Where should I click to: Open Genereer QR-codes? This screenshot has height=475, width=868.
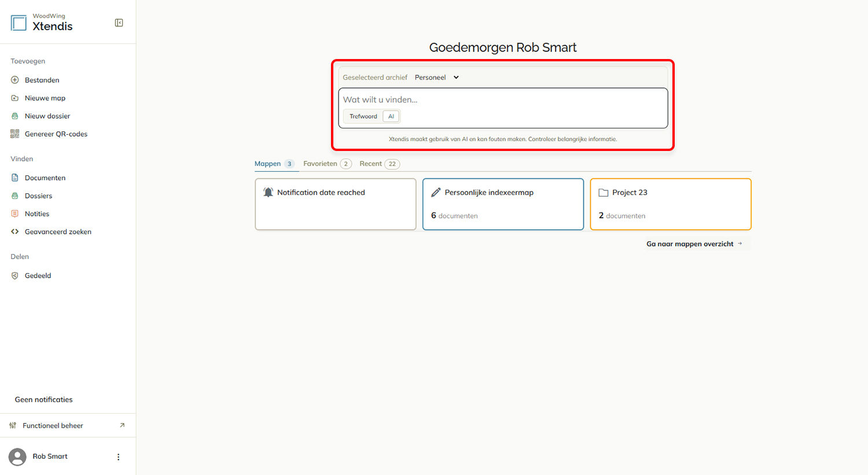point(56,134)
